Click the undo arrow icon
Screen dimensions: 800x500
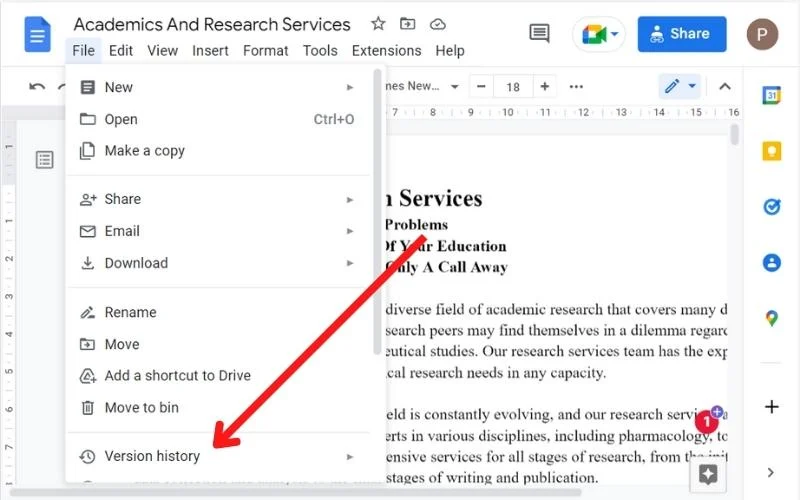(37, 87)
